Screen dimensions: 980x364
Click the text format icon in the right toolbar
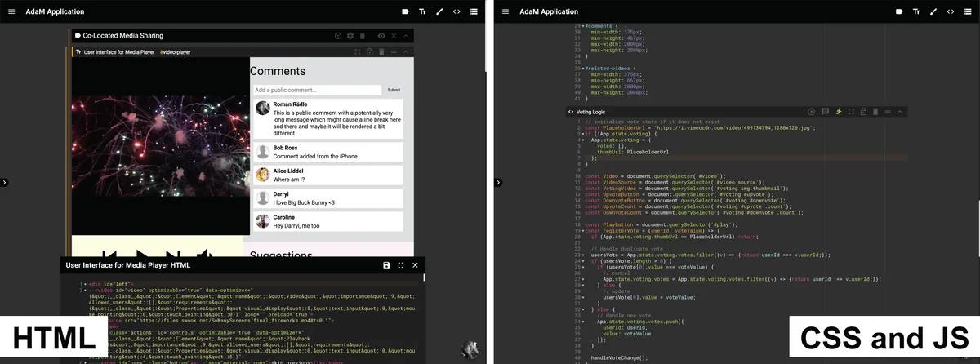coord(915,11)
